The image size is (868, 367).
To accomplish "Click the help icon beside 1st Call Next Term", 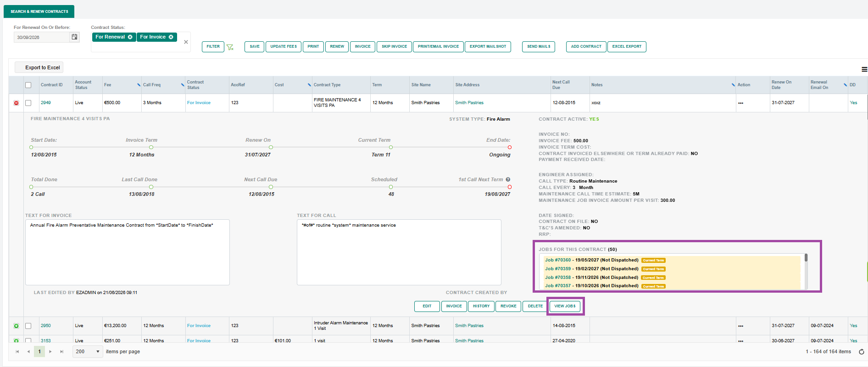I will pos(508,179).
